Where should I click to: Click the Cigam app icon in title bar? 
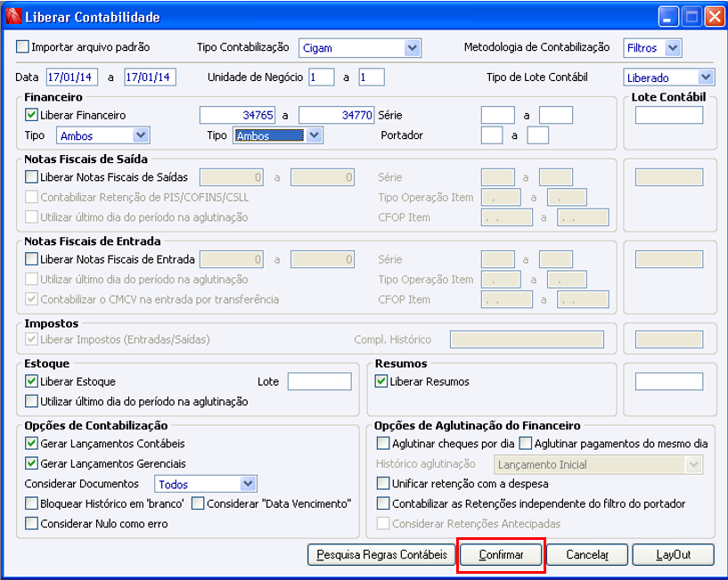[13, 16]
